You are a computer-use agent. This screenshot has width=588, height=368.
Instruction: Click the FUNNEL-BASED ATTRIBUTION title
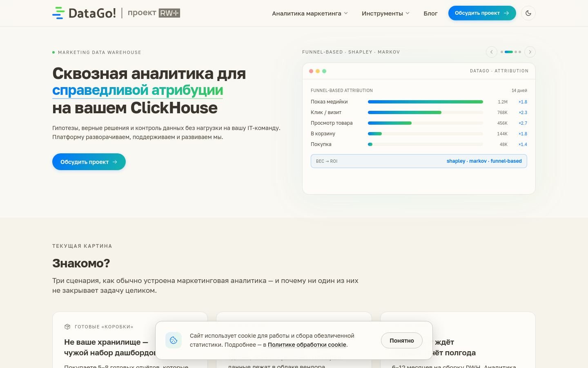click(x=342, y=90)
